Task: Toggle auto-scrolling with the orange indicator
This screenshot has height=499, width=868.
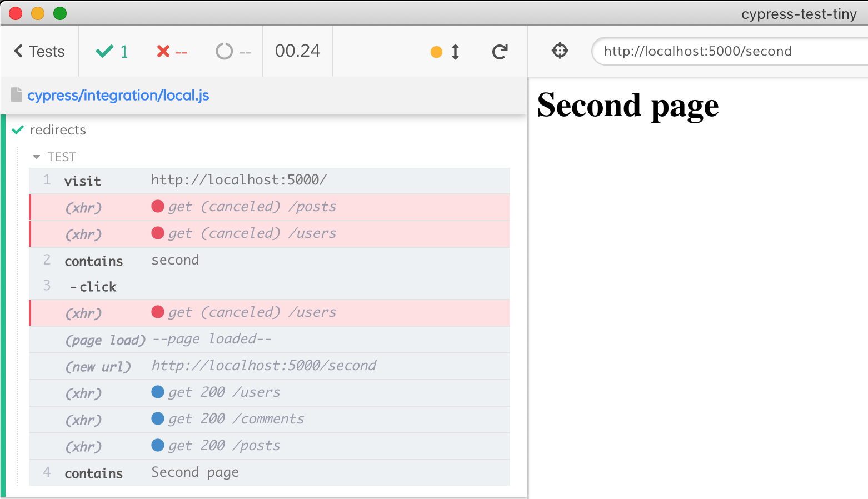Action: [437, 51]
